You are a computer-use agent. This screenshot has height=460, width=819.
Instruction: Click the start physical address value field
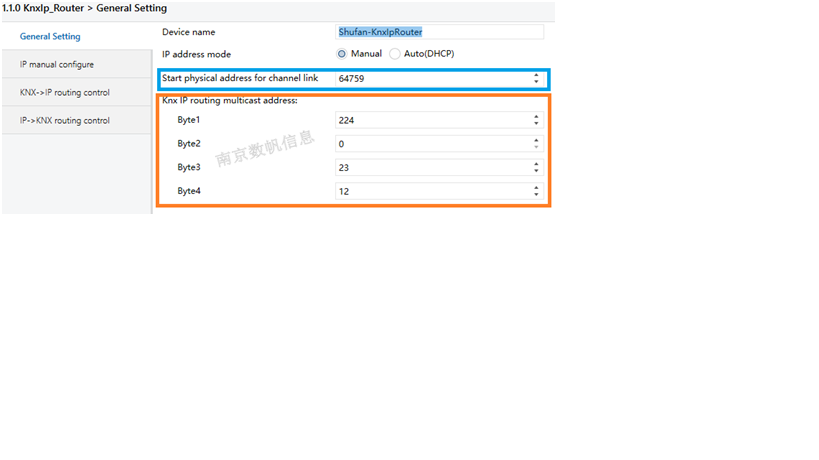point(430,78)
